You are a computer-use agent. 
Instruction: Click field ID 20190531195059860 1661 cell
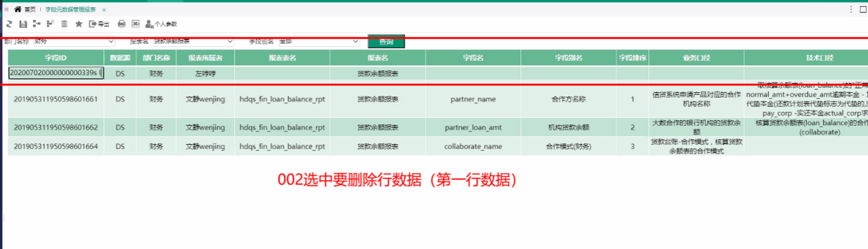pyautogui.click(x=56, y=99)
